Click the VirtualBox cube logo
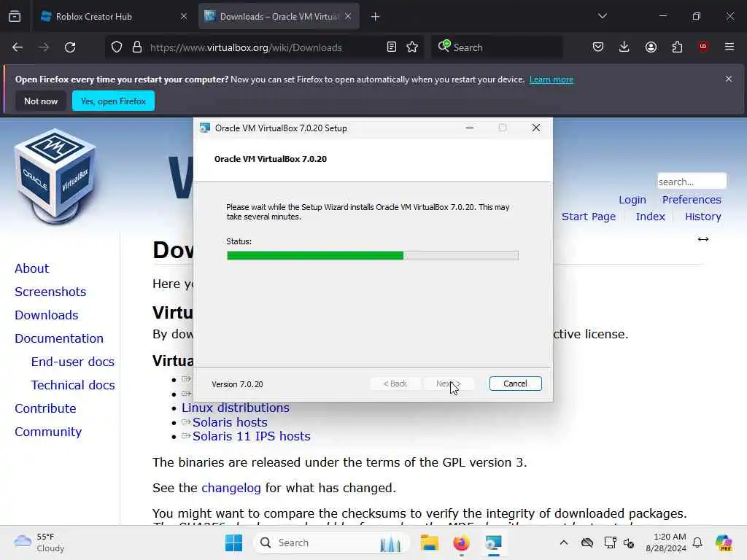The image size is (747, 560). (x=55, y=177)
